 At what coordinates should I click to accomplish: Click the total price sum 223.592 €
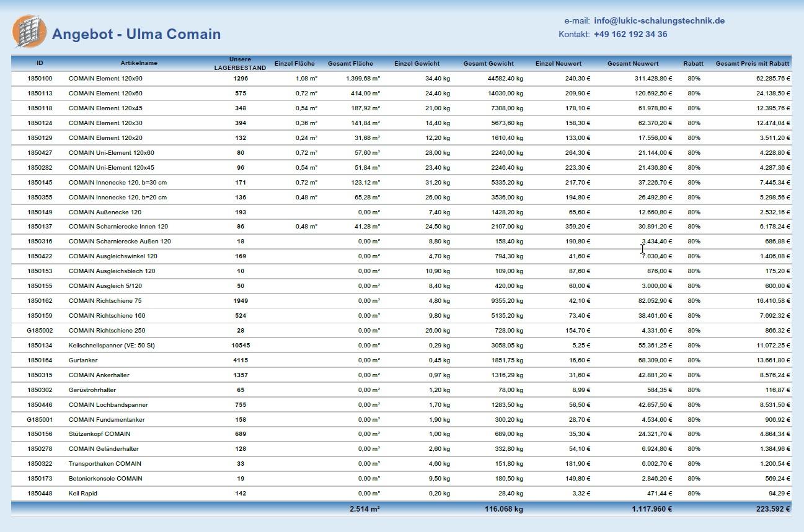pos(771,509)
